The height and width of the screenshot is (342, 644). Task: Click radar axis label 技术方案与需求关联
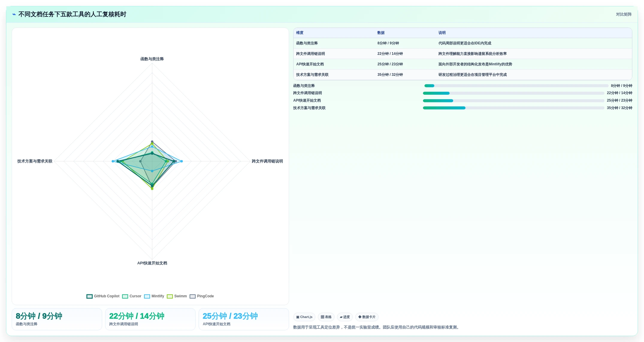click(x=35, y=161)
